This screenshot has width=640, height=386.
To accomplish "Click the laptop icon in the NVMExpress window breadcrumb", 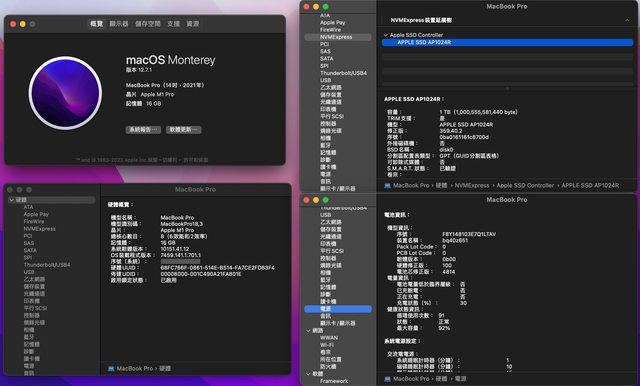I will point(387,186).
